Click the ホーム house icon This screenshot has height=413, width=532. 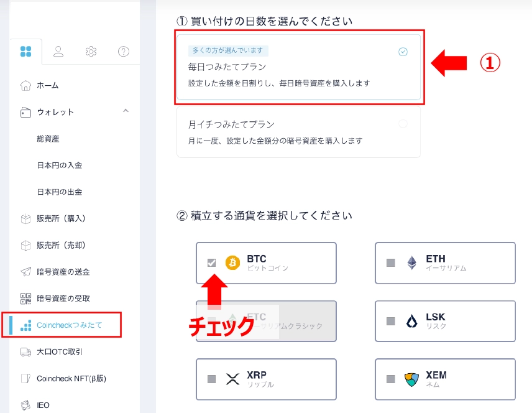pos(25,85)
